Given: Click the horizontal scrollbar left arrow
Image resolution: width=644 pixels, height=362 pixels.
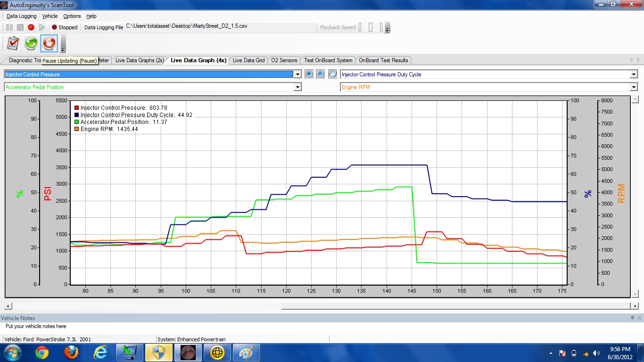Looking at the screenshot, I should pyautogui.click(x=8, y=306).
